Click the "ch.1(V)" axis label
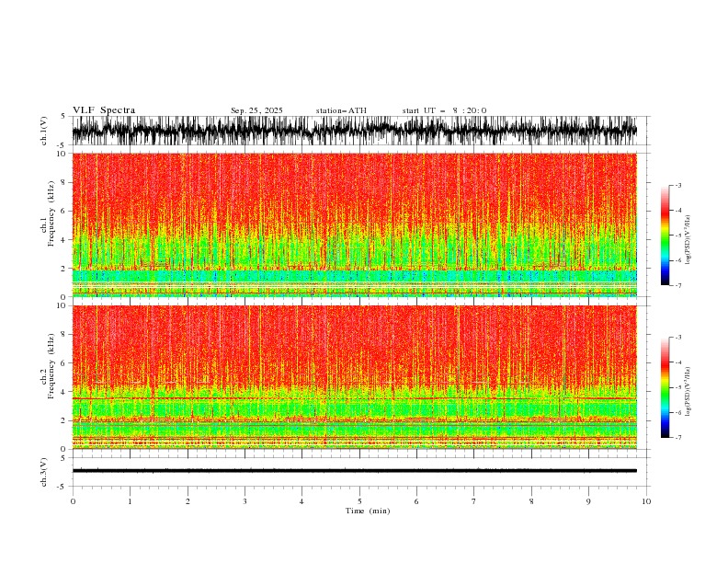Image resolution: width=728 pixels, height=563 pixels. 44,131
